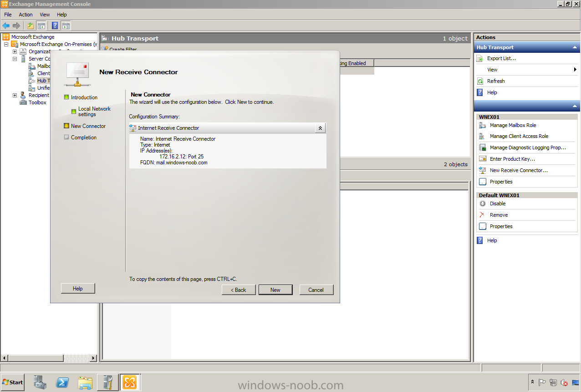Click Properties under the WNEX01 section

[x=501, y=182]
